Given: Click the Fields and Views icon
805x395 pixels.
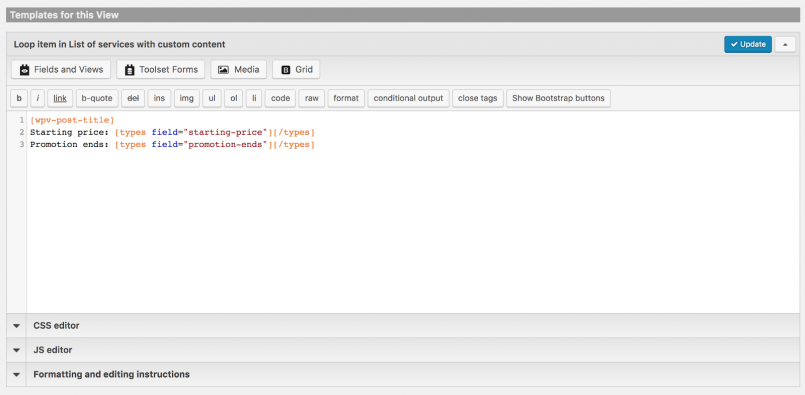Looking at the screenshot, I should 25,70.
